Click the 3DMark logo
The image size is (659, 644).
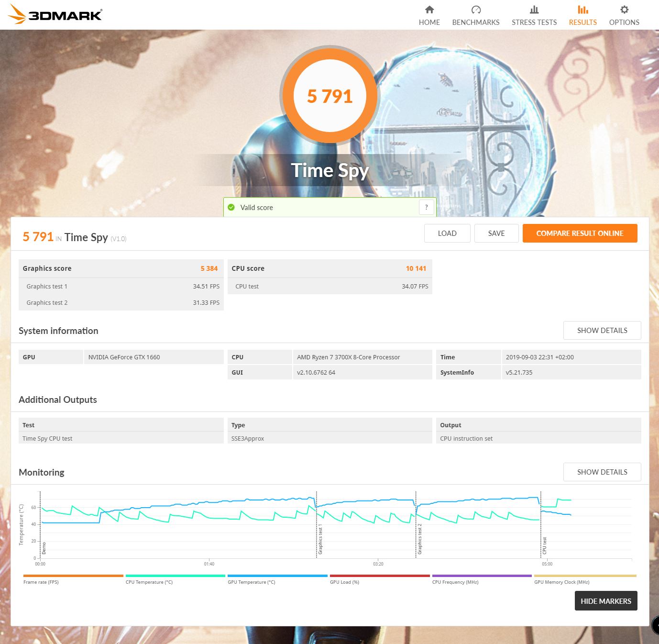point(55,14)
